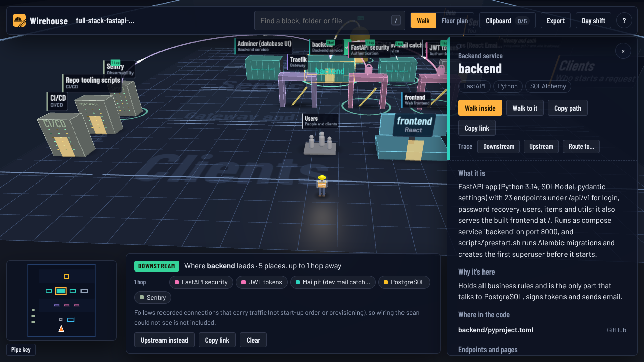
Task: Switch to Walk view mode
Action: pyautogui.click(x=423, y=21)
